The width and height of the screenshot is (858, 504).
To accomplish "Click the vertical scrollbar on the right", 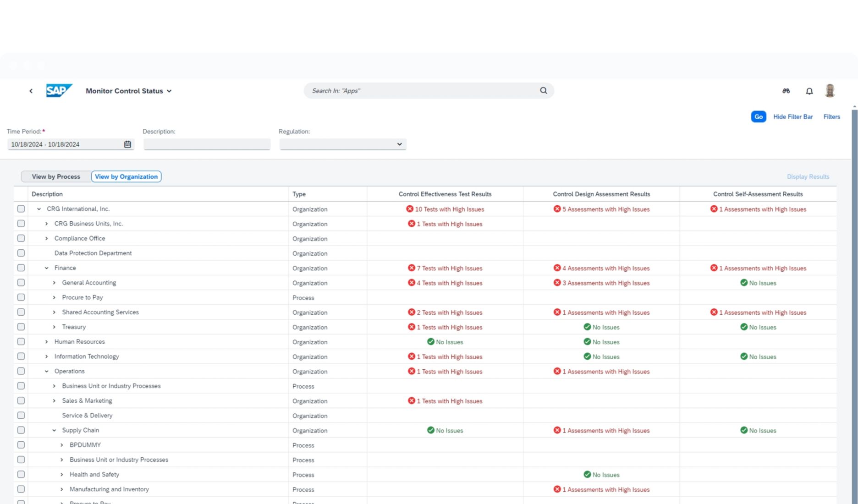I will tap(854, 275).
